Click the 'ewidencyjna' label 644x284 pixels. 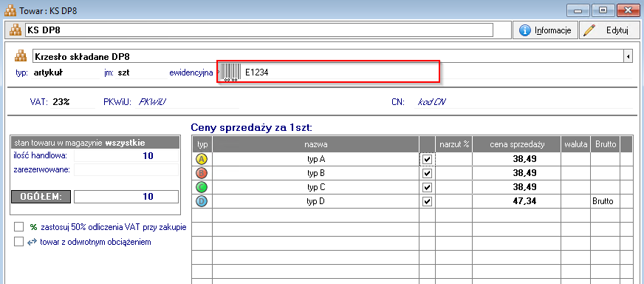coord(191,73)
